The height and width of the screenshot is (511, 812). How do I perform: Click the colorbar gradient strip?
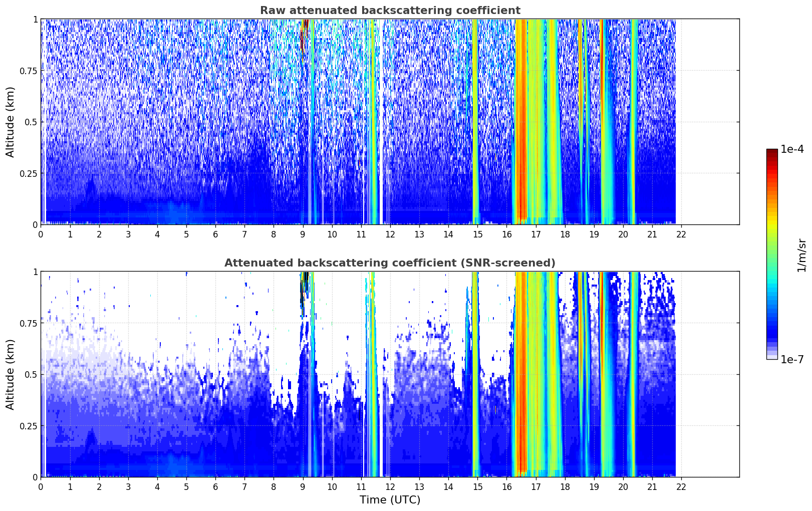(x=772, y=254)
